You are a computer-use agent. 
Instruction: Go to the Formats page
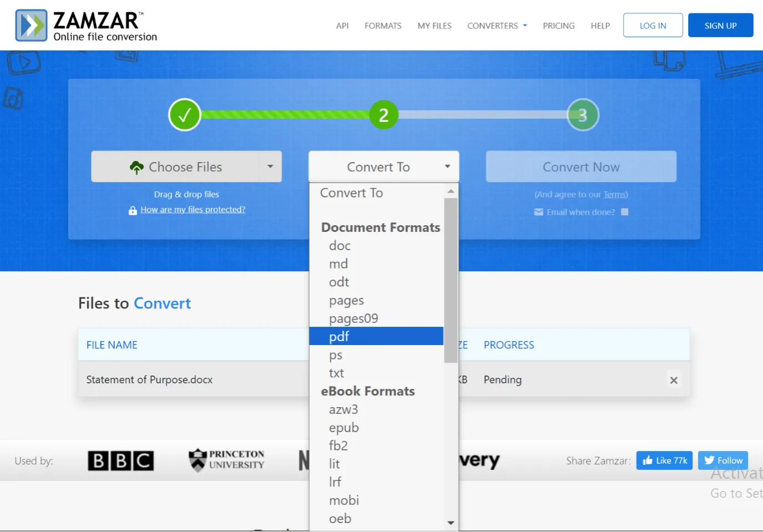pyautogui.click(x=383, y=26)
